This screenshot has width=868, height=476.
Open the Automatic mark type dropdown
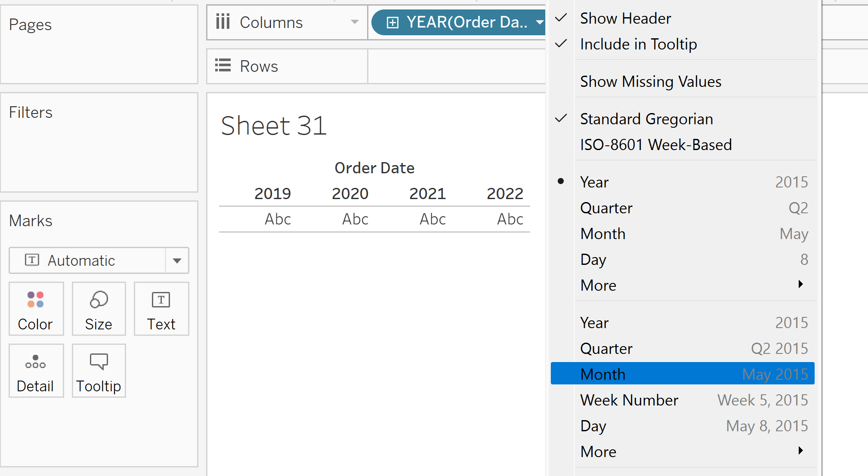tap(177, 261)
